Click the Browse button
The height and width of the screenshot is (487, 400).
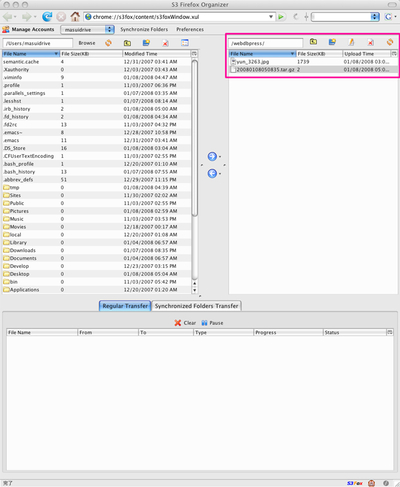click(x=87, y=43)
